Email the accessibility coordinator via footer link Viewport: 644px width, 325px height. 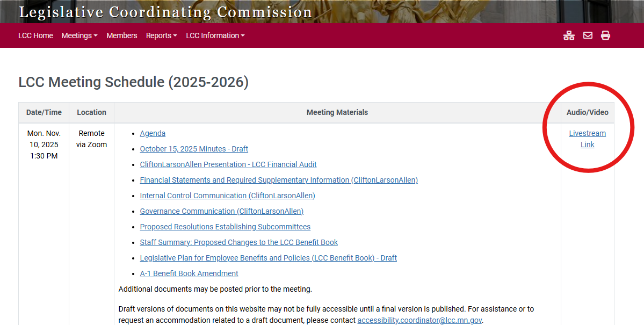pyautogui.click(x=419, y=320)
